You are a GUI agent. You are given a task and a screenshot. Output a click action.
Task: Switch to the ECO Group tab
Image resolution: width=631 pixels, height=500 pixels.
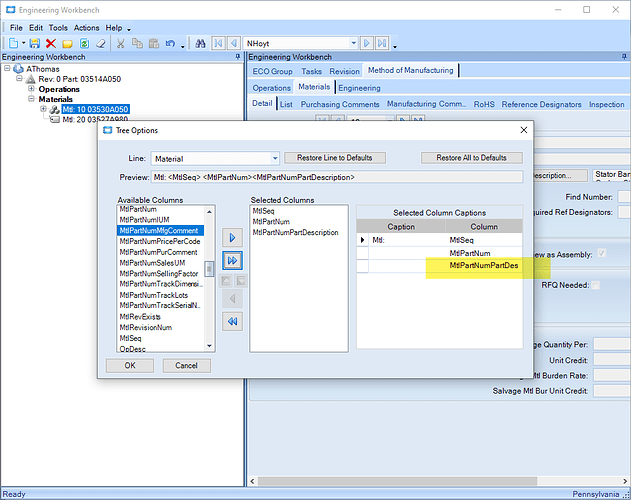click(272, 71)
